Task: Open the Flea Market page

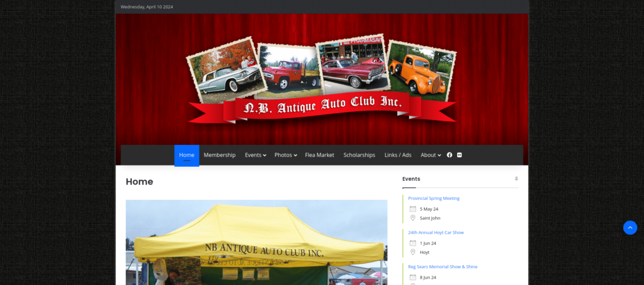Action: pyautogui.click(x=319, y=155)
